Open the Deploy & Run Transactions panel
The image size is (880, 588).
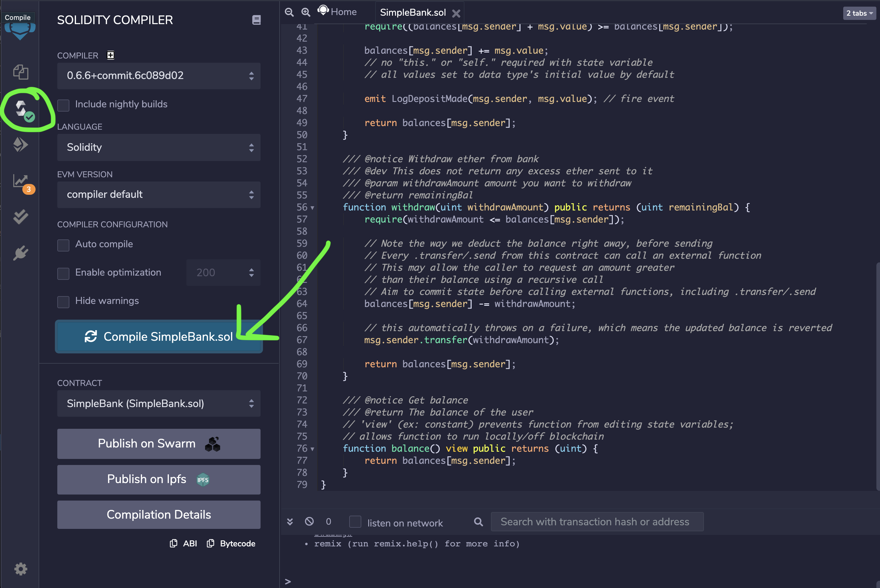coord(21,144)
